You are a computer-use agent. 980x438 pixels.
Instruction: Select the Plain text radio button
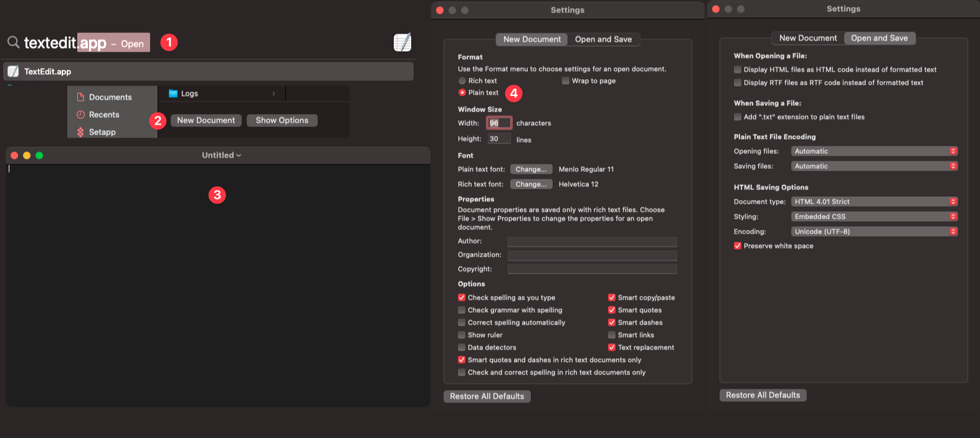coord(462,93)
